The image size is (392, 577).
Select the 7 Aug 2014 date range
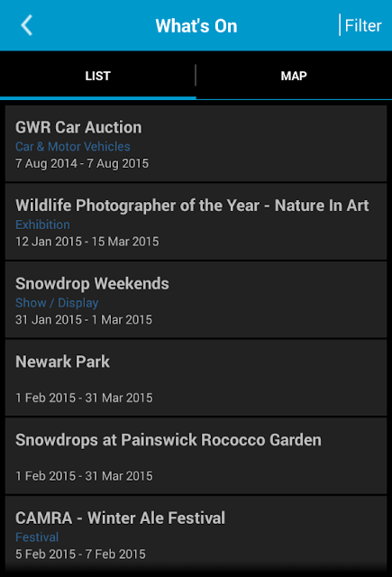tap(82, 163)
